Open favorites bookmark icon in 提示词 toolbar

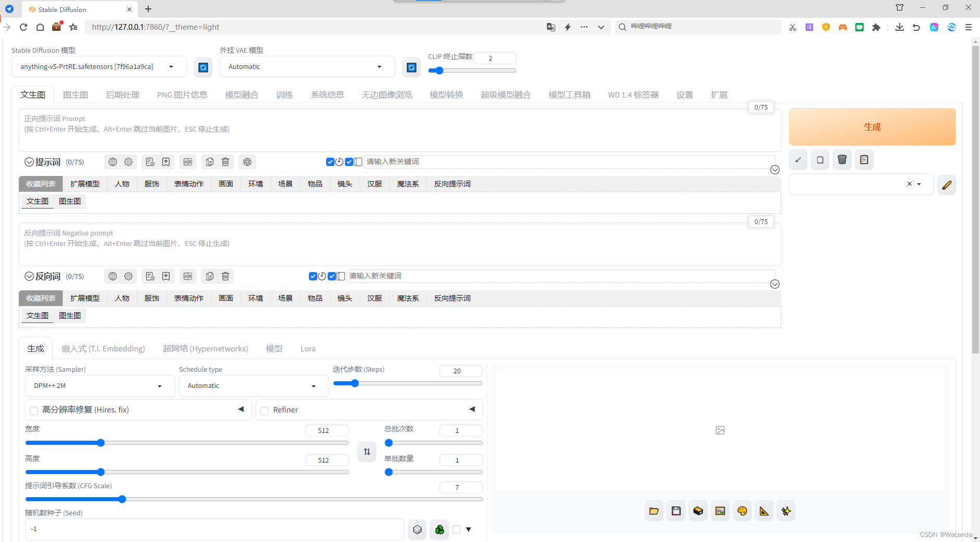[x=166, y=162]
